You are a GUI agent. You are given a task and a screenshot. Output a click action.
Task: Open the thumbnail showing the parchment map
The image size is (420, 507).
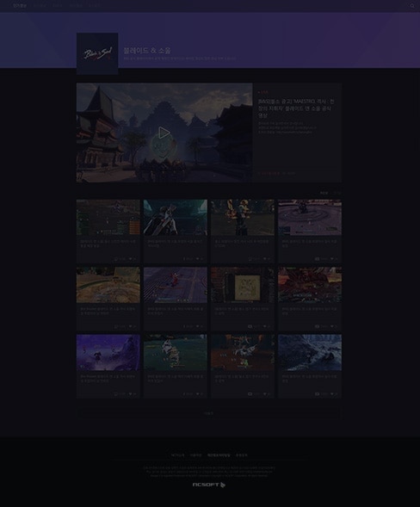(x=243, y=285)
